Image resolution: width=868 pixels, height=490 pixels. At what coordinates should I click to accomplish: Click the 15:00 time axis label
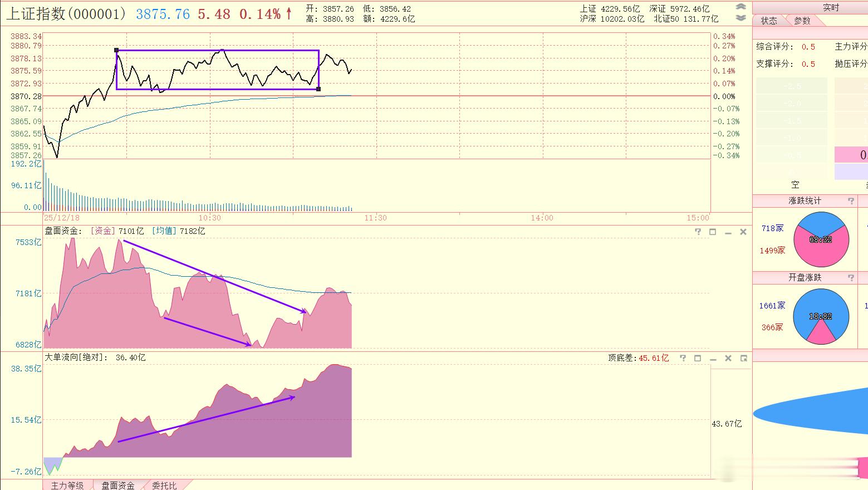pyautogui.click(x=698, y=218)
